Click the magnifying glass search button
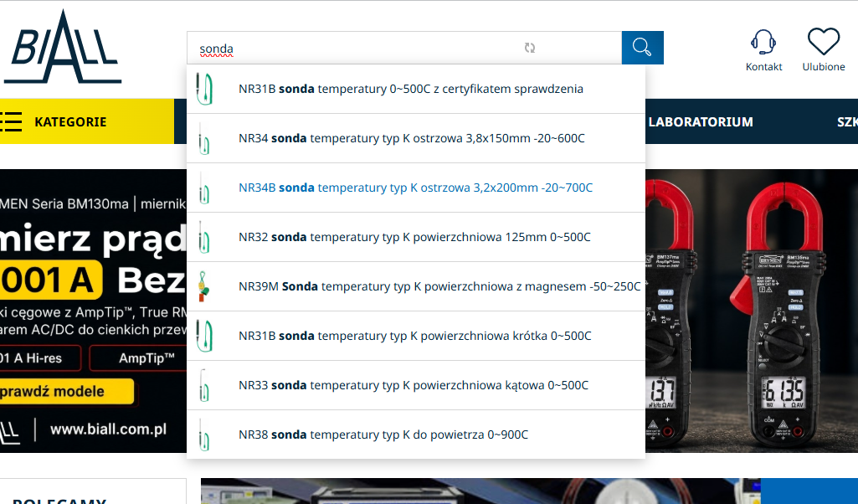Screen dimensions: 858x504 (642, 48)
